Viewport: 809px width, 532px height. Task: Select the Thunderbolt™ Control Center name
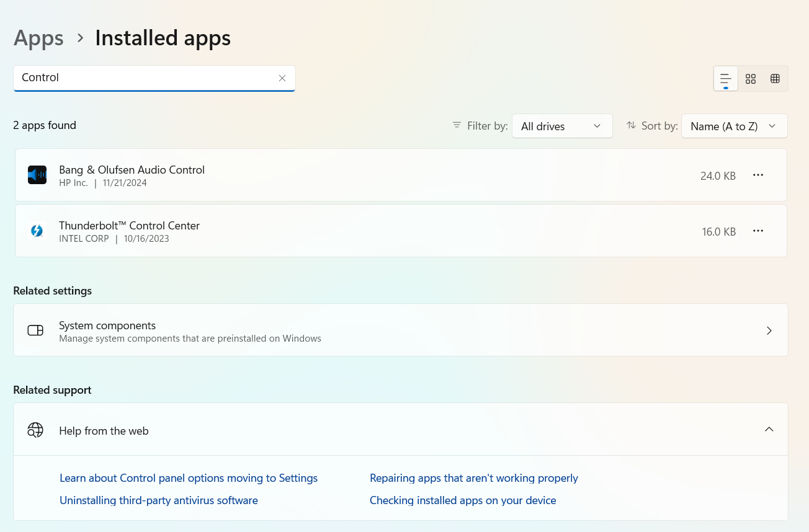coord(130,226)
